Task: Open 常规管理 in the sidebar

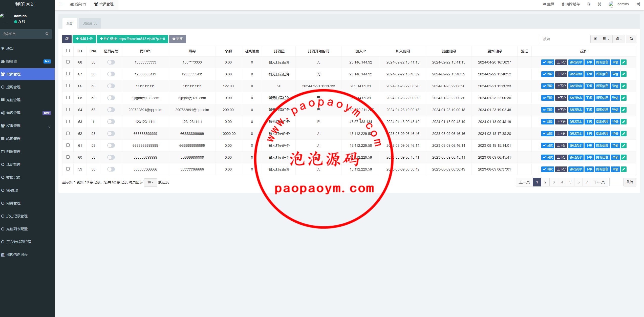Action: click(27, 113)
